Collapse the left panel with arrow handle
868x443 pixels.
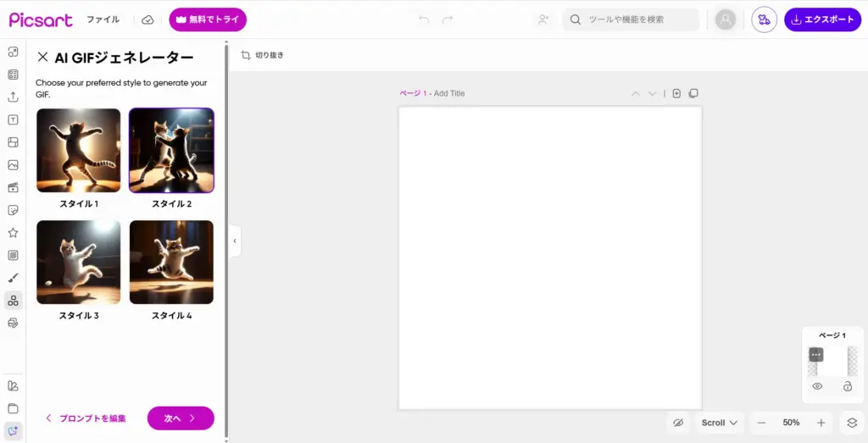coord(235,241)
